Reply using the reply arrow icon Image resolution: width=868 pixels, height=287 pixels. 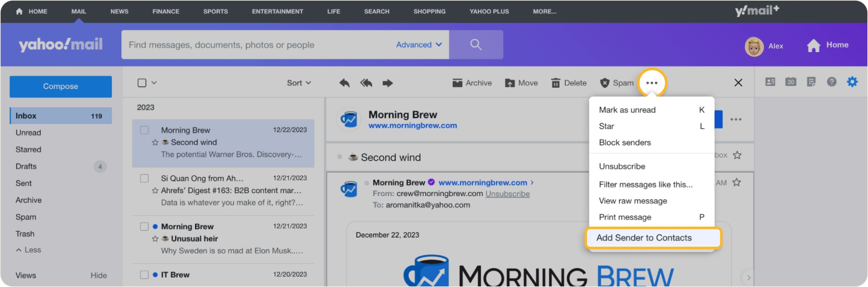pyautogui.click(x=344, y=83)
